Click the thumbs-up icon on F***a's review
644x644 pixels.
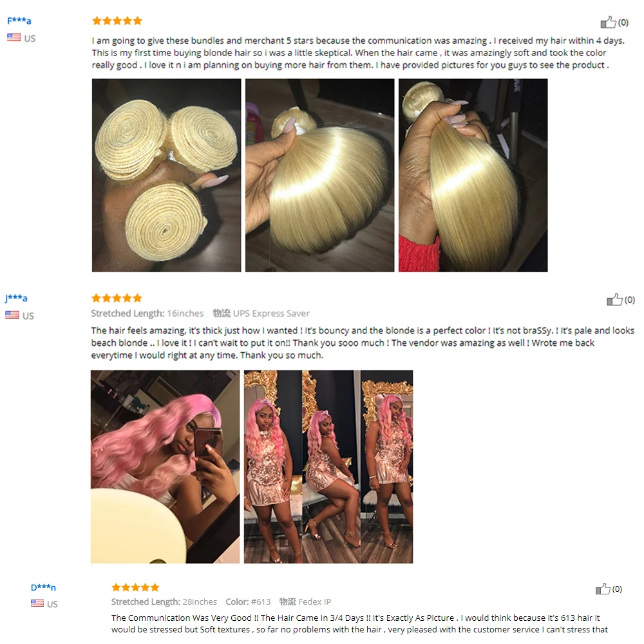pos(609,22)
